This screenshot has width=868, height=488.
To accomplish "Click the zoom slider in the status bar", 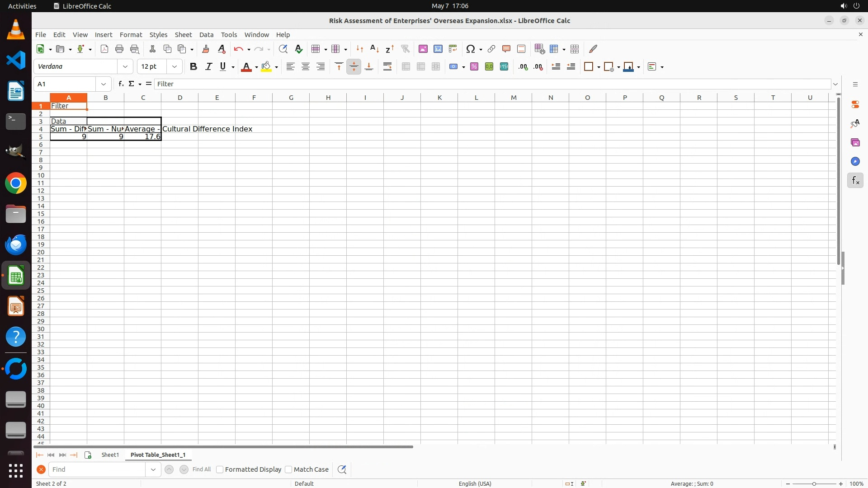I will (814, 483).
